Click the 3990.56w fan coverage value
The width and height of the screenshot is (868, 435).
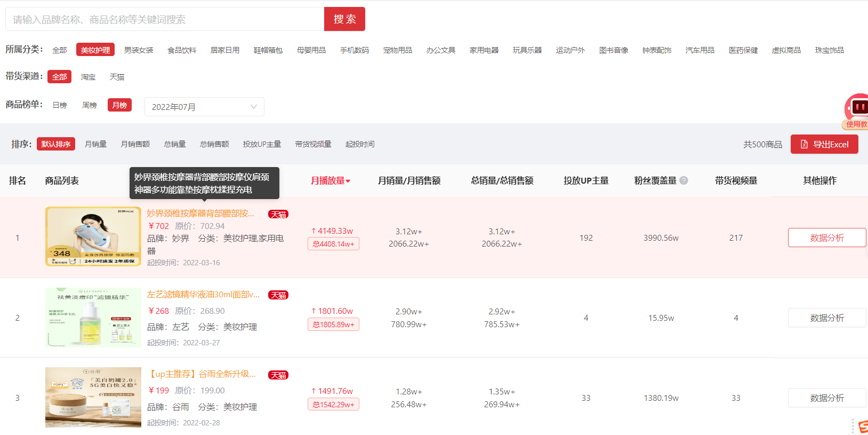pyautogui.click(x=661, y=238)
